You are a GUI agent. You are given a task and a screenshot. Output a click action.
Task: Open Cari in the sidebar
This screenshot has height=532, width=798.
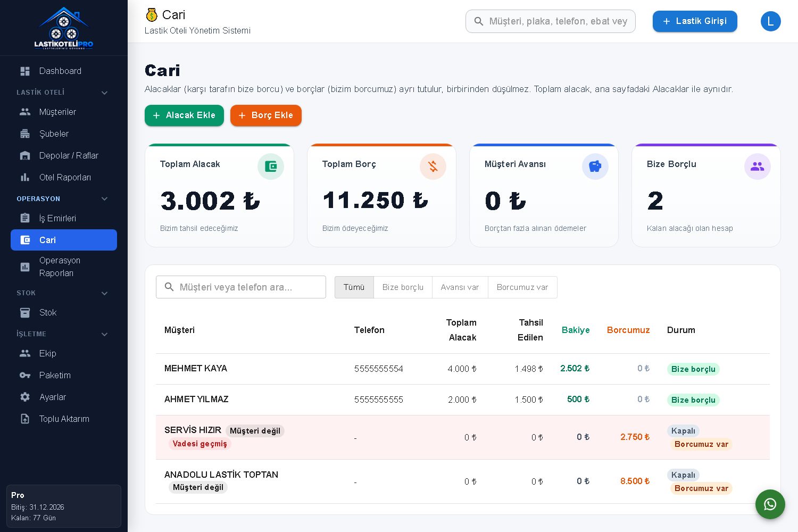[x=64, y=240]
